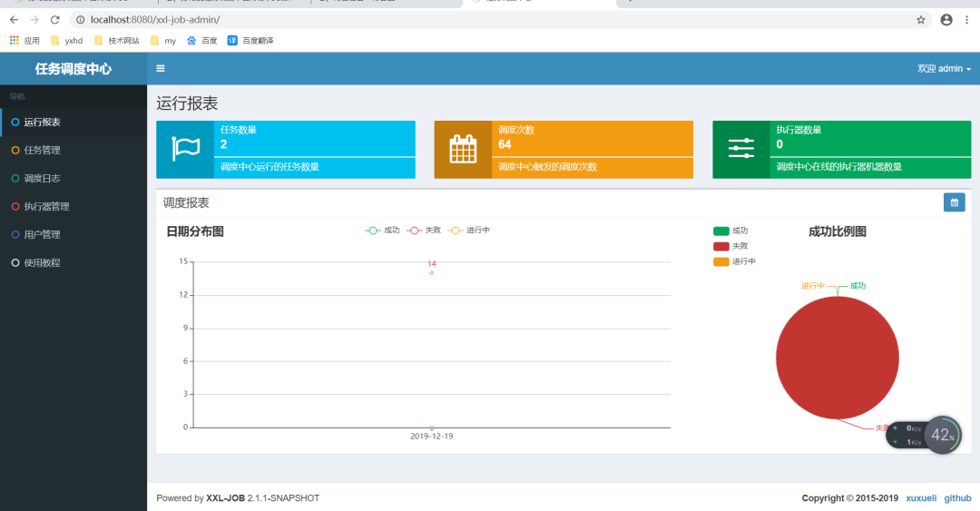Screen dimensions: 980x511
Task: Click the 调度次数 value 64
Action: click(505, 144)
